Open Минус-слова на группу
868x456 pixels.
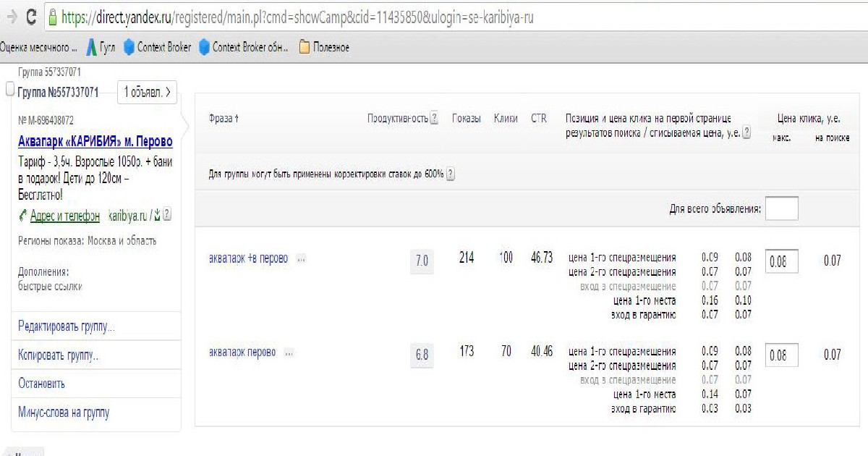pyautogui.click(x=64, y=413)
